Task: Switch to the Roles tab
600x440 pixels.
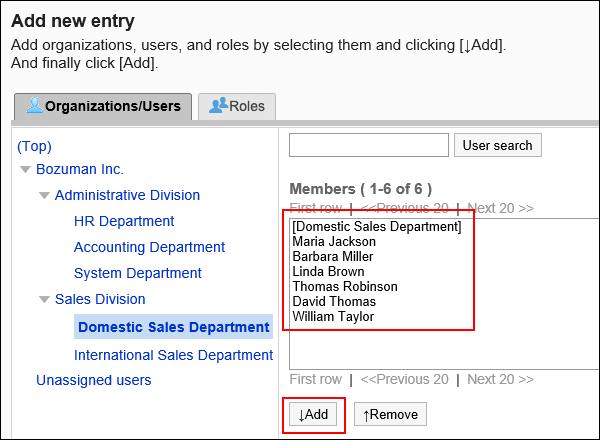Action: [237, 106]
